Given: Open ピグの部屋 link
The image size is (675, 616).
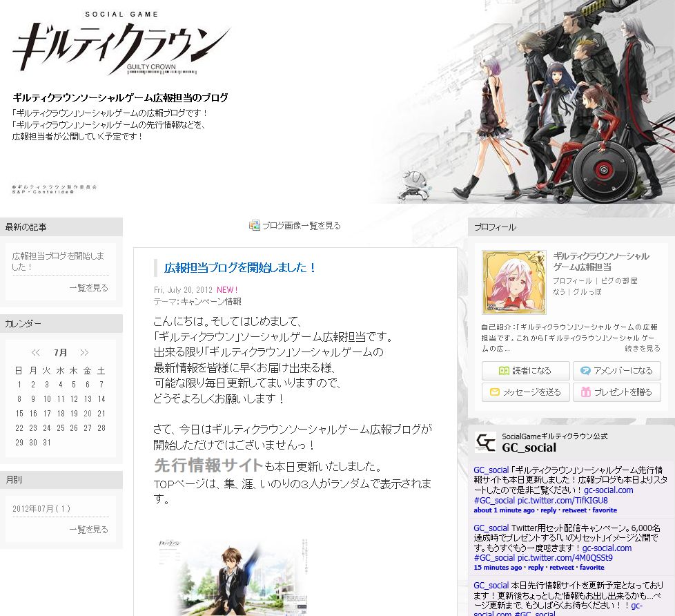Looking at the screenshot, I should pos(619,281).
